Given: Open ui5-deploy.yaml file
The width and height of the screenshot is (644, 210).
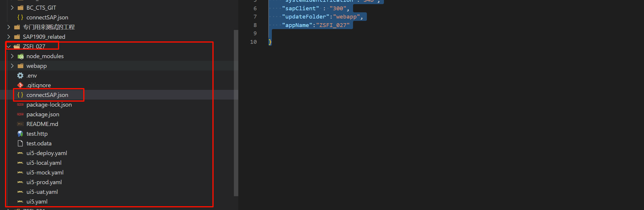Looking at the screenshot, I should [47, 153].
